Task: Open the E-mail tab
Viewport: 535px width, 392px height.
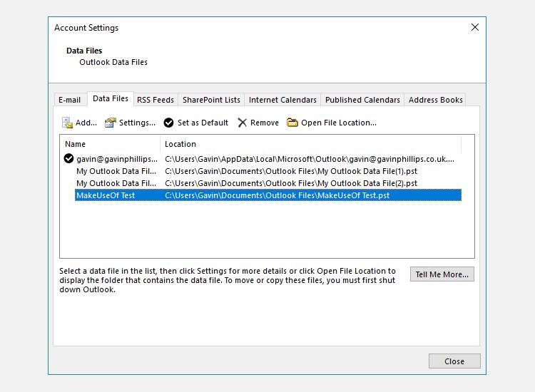Action: point(70,100)
